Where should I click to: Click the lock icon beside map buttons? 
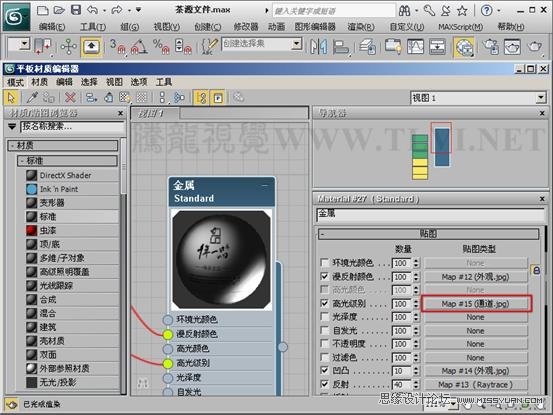[536, 270]
